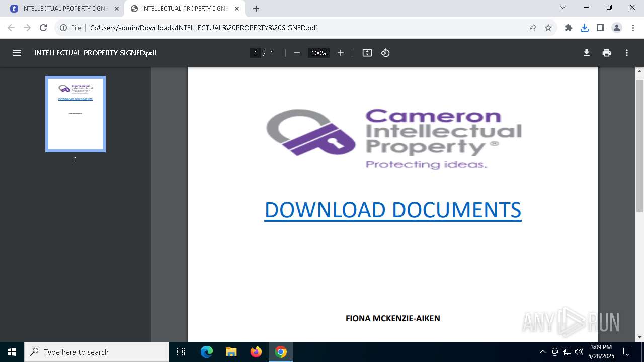Viewport: 644px width, 362px height.
Task: Show hidden system tray icons
Action: pyautogui.click(x=542, y=352)
